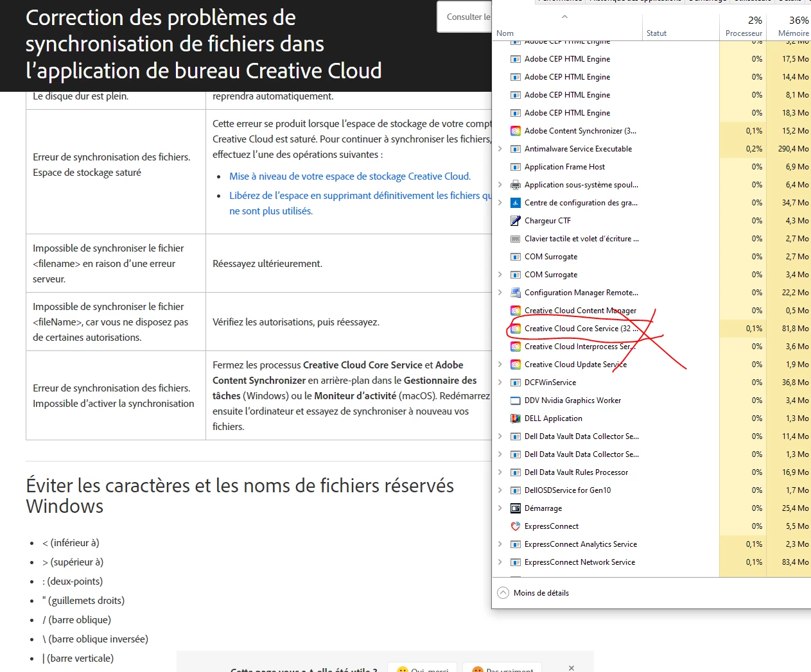
Task: Dismiss the page feedback bar with X
Action: pyautogui.click(x=571, y=668)
